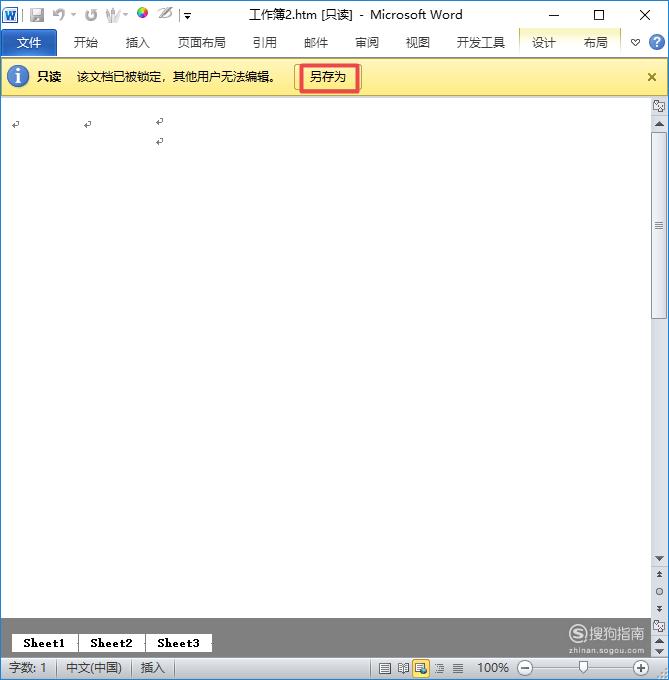Open the Sheet1 link
The width and height of the screenshot is (669, 680).
(x=44, y=643)
